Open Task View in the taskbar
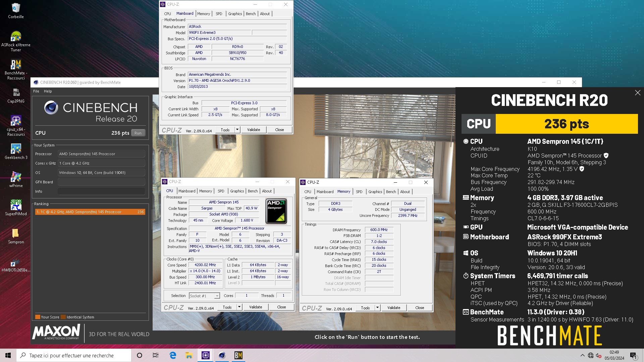The image size is (644, 362). pyautogui.click(x=156, y=355)
